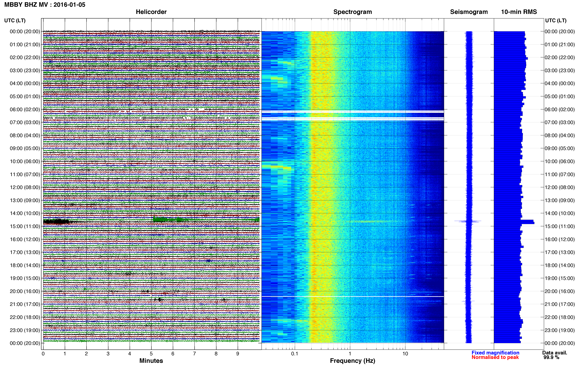Click frequency tick label '10' under the Spectrogram

click(x=405, y=354)
